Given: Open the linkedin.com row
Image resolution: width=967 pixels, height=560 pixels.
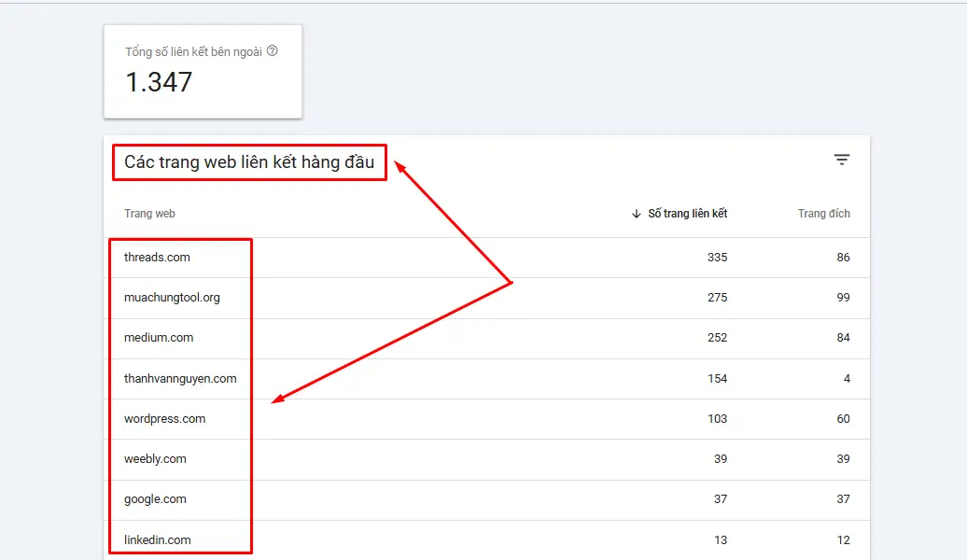Looking at the screenshot, I should 157,540.
